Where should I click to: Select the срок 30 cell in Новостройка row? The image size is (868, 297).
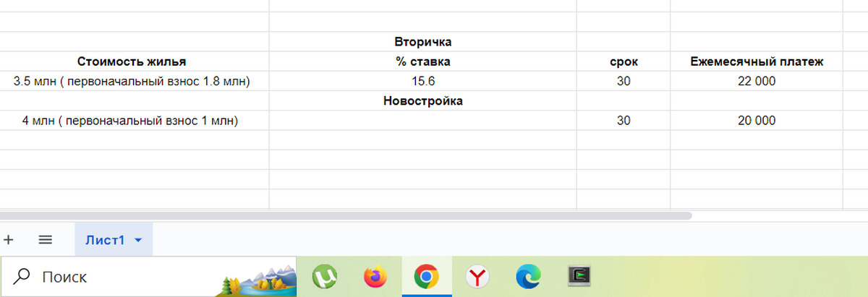click(x=624, y=121)
